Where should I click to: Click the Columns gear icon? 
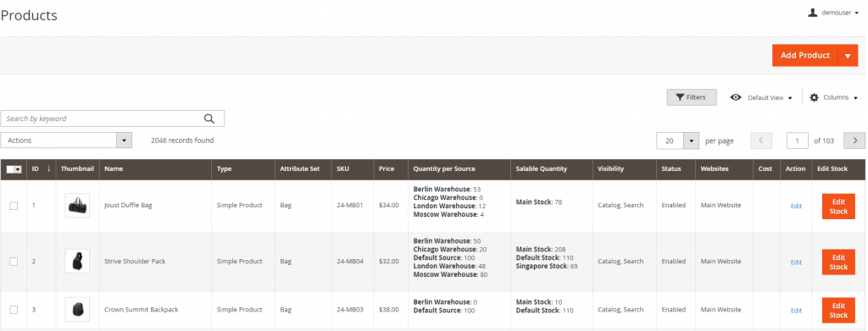(x=814, y=97)
